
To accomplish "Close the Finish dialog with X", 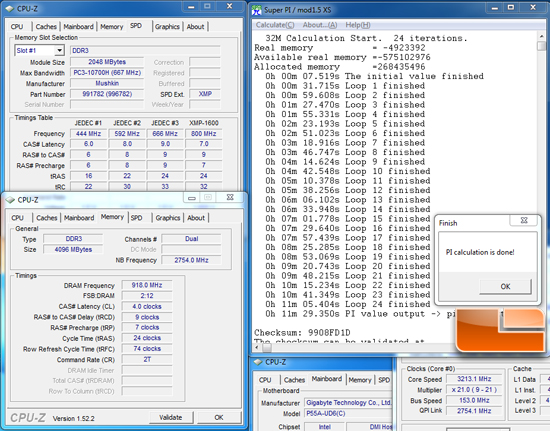I will pos(524,220).
